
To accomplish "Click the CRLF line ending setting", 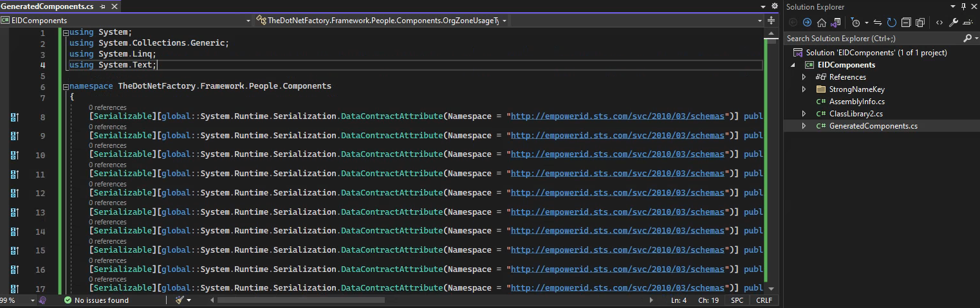I will (x=764, y=300).
